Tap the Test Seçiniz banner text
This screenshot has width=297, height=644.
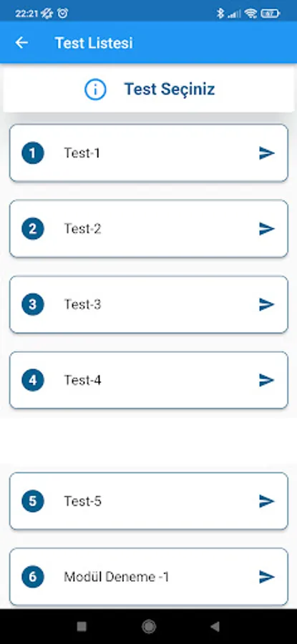(x=170, y=89)
